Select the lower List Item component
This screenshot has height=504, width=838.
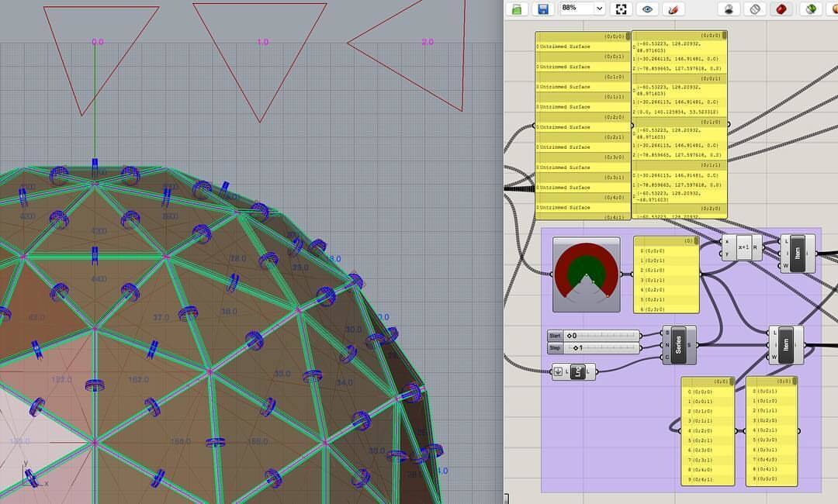coord(786,345)
